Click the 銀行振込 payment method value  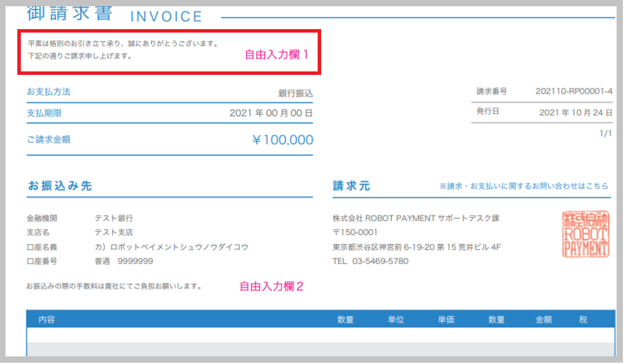295,93
